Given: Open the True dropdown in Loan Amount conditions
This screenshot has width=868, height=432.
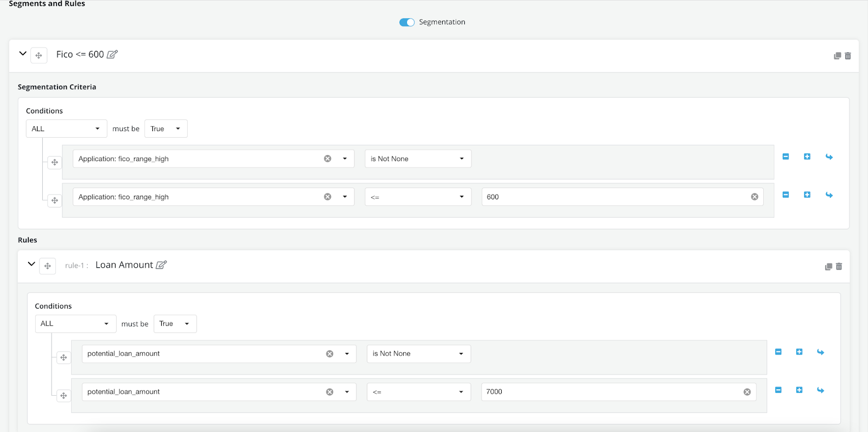Looking at the screenshot, I should pos(175,324).
